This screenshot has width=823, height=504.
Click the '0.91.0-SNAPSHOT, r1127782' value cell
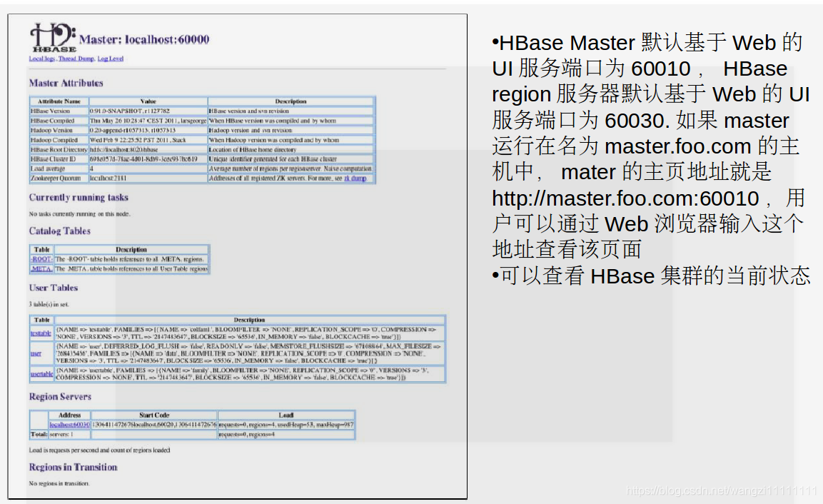[x=148, y=111]
